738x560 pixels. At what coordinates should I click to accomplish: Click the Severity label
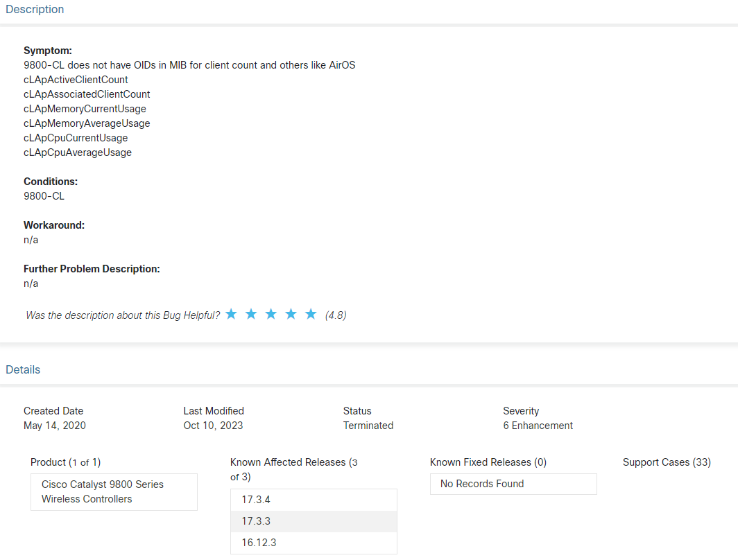[521, 411]
